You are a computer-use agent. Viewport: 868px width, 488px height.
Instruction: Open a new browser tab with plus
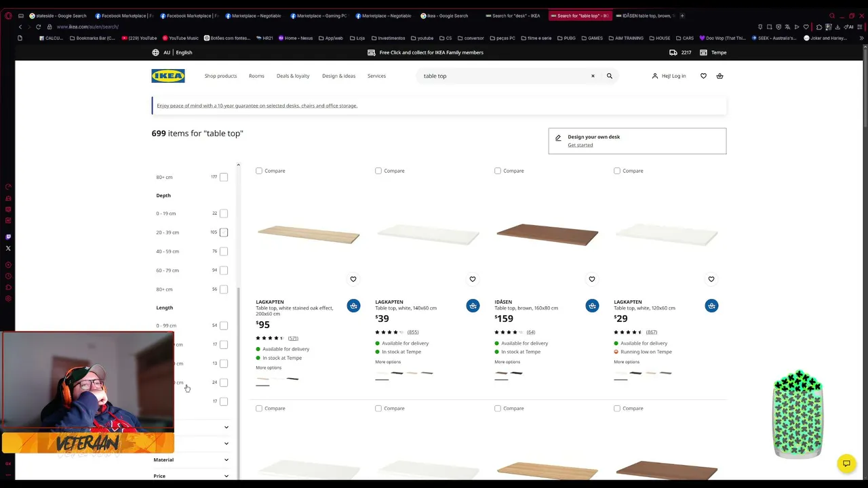click(682, 16)
